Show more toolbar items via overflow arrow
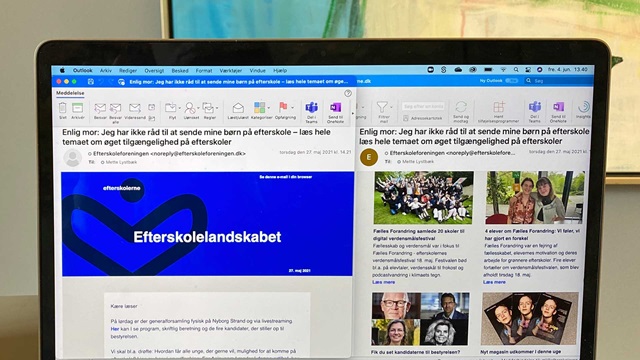The image size is (640, 360). [353, 113]
